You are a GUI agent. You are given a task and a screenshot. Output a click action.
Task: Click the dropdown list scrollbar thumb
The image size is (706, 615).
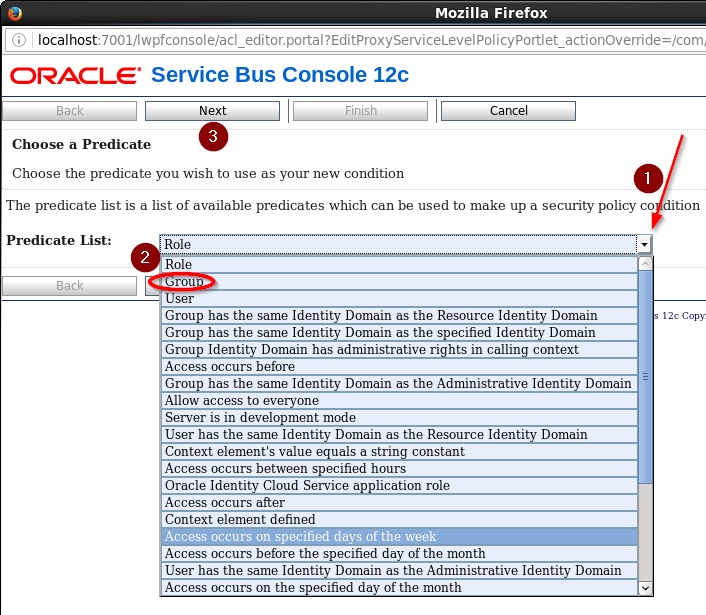click(645, 377)
